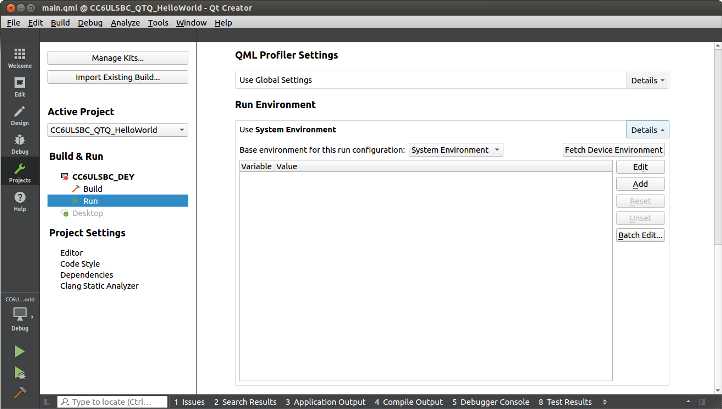Viewport: 722px width, 409px height.
Task: Open Dependencies settings
Action: point(87,275)
